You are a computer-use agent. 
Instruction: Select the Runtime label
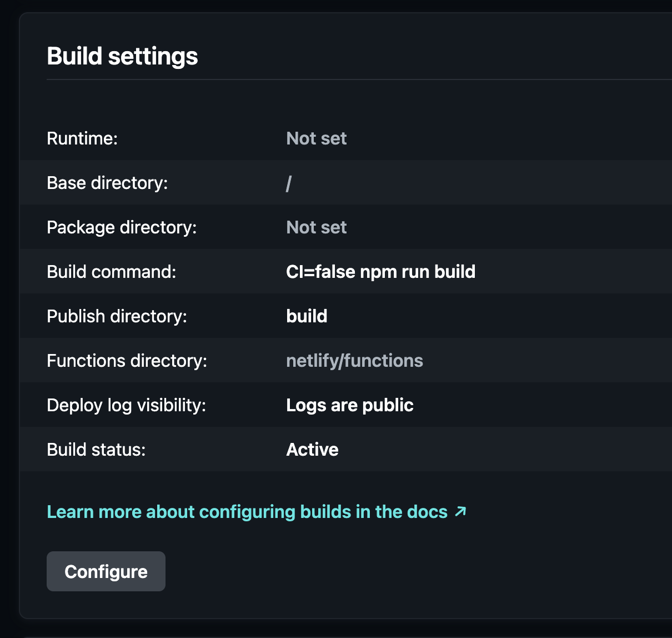click(x=82, y=138)
